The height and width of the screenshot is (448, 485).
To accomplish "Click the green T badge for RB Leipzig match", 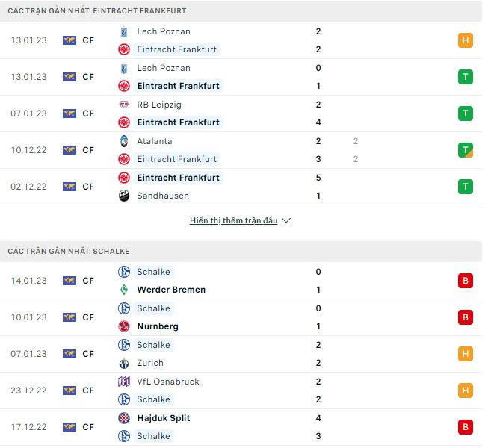I will (466, 113).
